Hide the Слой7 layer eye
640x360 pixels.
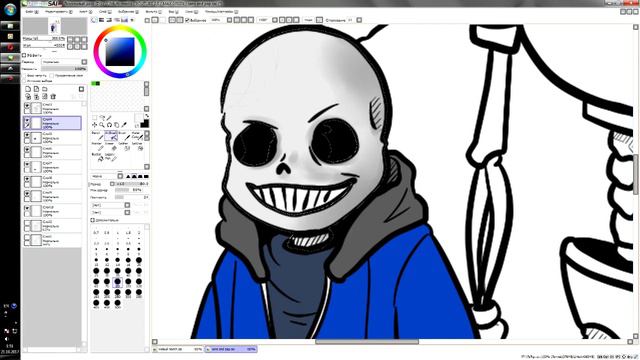coord(27,164)
